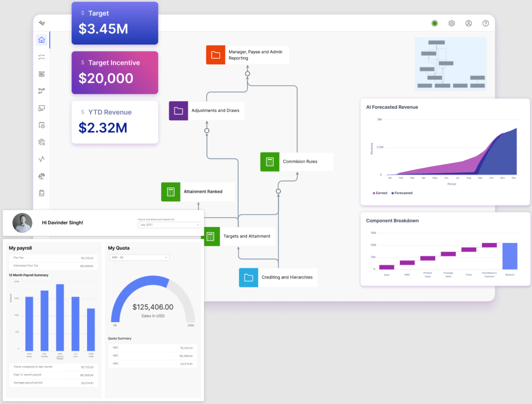532x404 pixels.
Task: Click green calculator icon of Attainment Ranked
Action: 171,192
